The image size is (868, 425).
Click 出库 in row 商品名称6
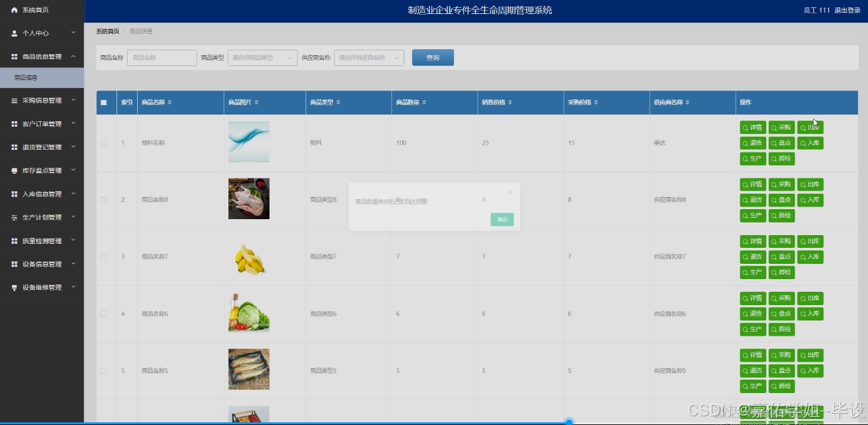pyautogui.click(x=810, y=298)
